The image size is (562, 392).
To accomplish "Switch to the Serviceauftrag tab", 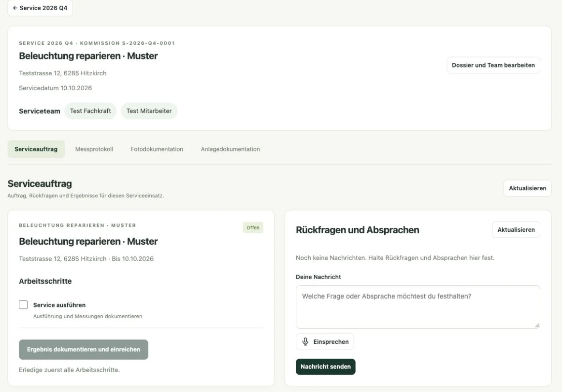I will [x=36, y=149].
